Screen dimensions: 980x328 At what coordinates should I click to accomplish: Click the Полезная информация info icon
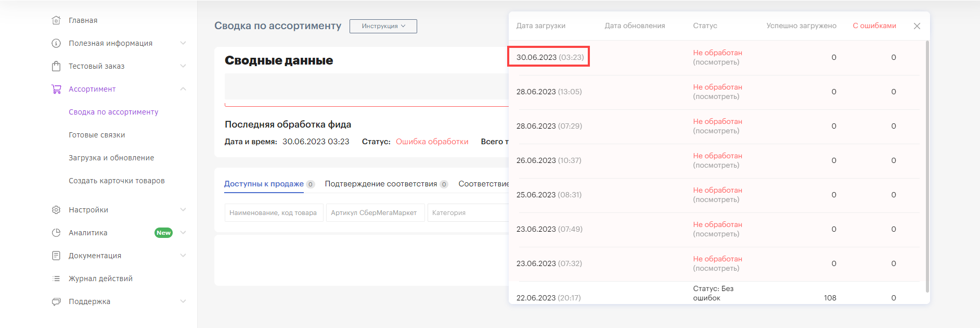pos(56,43)
